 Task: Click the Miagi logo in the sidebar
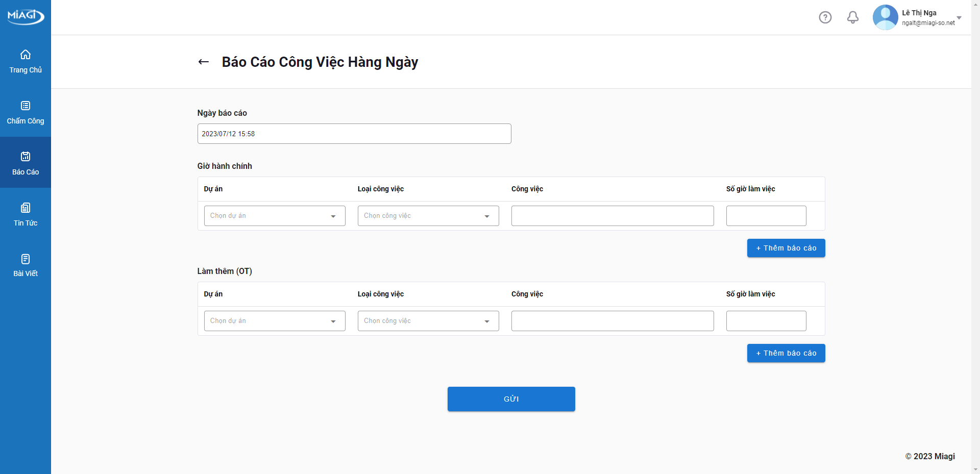point(26,16)
